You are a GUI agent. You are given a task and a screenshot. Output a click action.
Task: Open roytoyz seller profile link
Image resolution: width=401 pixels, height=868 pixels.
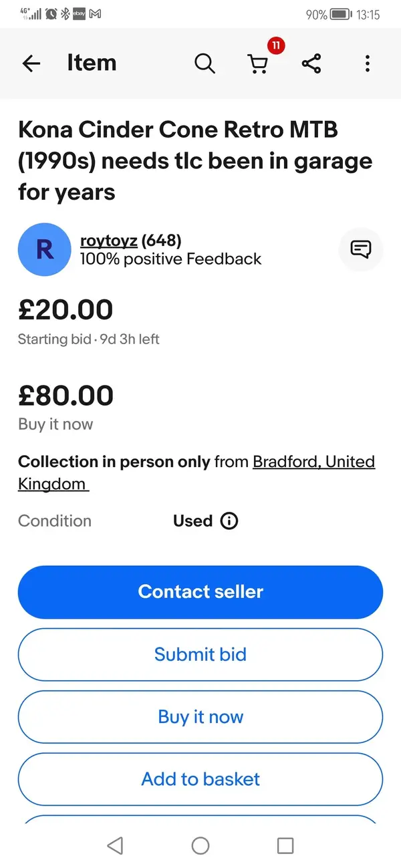(x=108, y=241)
